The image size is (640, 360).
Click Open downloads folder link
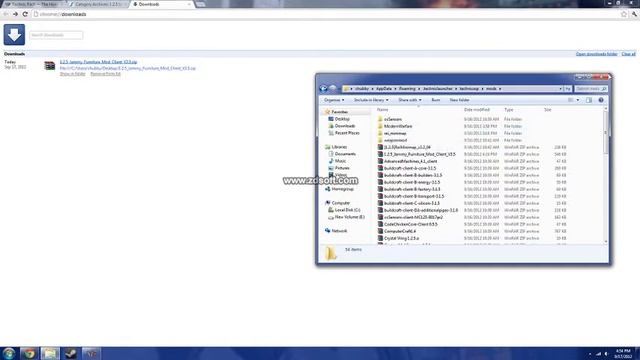coord(596,54)
